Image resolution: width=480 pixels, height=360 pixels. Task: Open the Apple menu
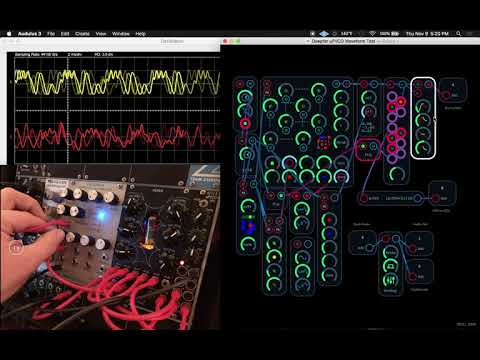(x=9, y=34)
